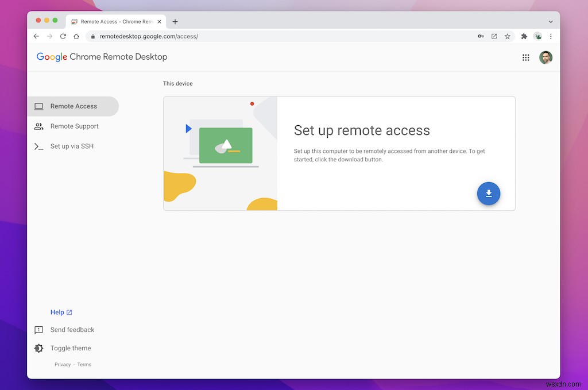Click the browser home icon

76,36
